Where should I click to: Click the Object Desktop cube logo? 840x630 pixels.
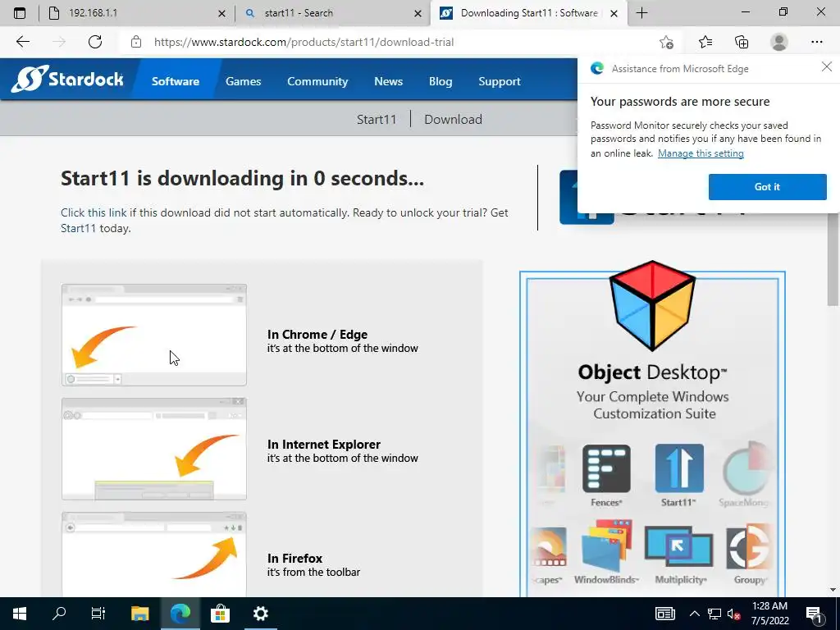click(652, 306)
